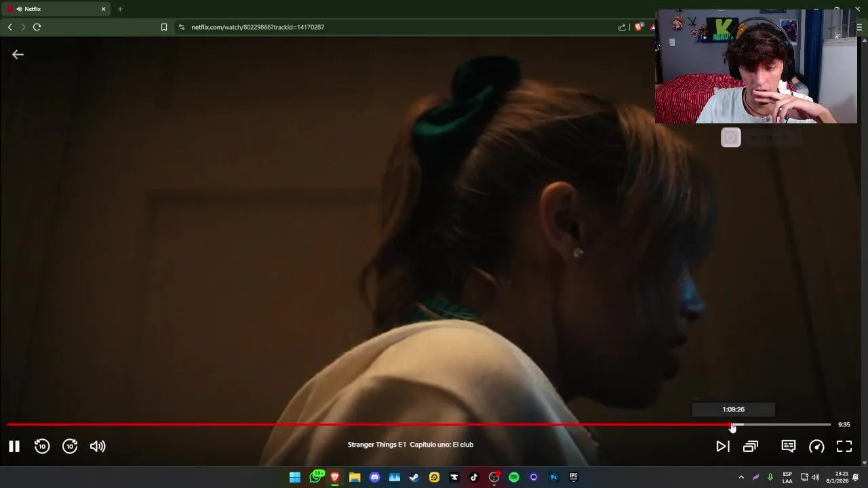This screenshot has height=488, width=868.
Task: Open Photoshop from the taskbar
Action: 553,477
